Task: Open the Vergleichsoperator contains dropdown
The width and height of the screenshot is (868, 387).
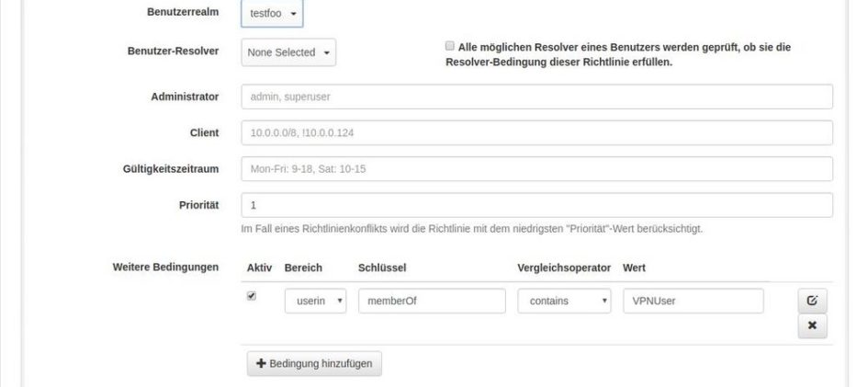Action: [x=564, y=301]
